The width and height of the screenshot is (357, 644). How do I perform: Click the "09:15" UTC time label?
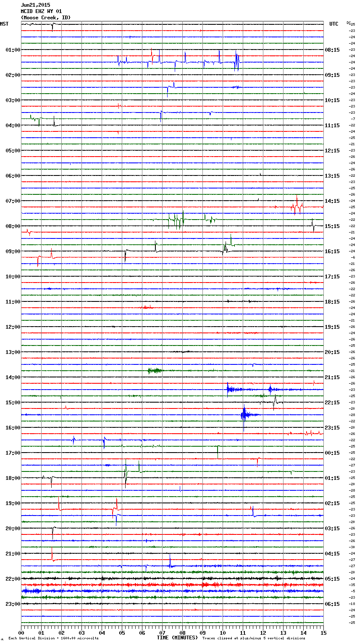[332, 75]
